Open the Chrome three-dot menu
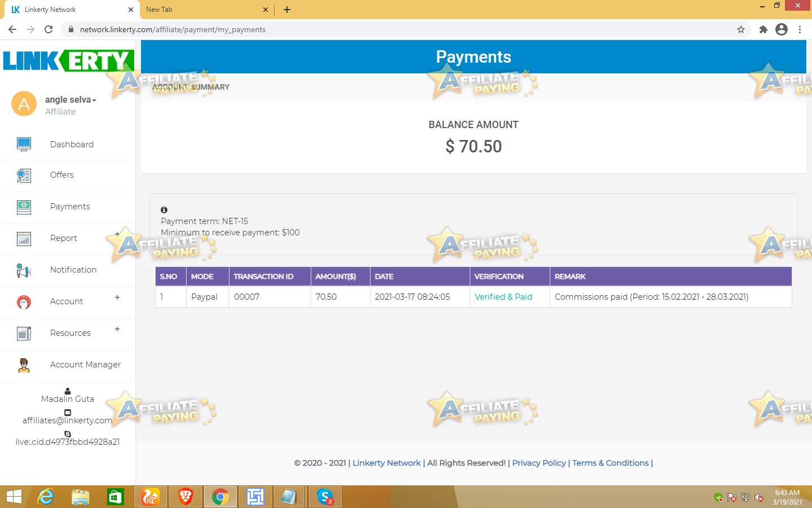 click(x=800, y=29)
